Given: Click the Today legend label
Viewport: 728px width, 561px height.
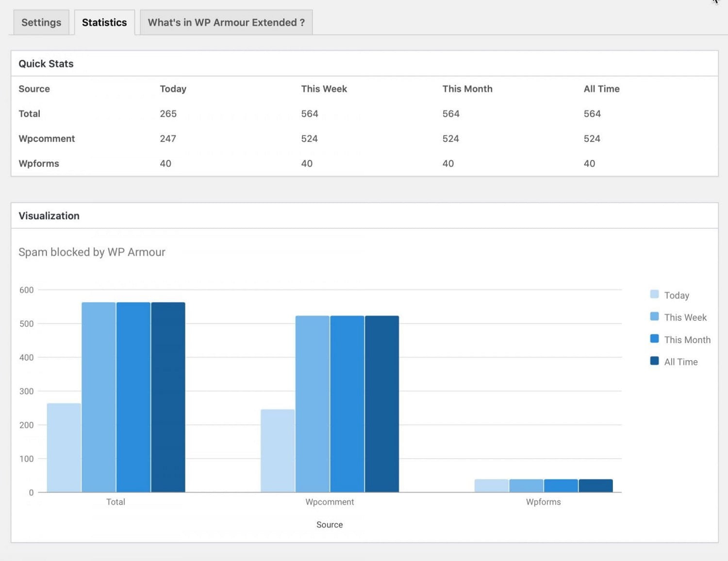Looking at the screenshot, I should (677, 295).
